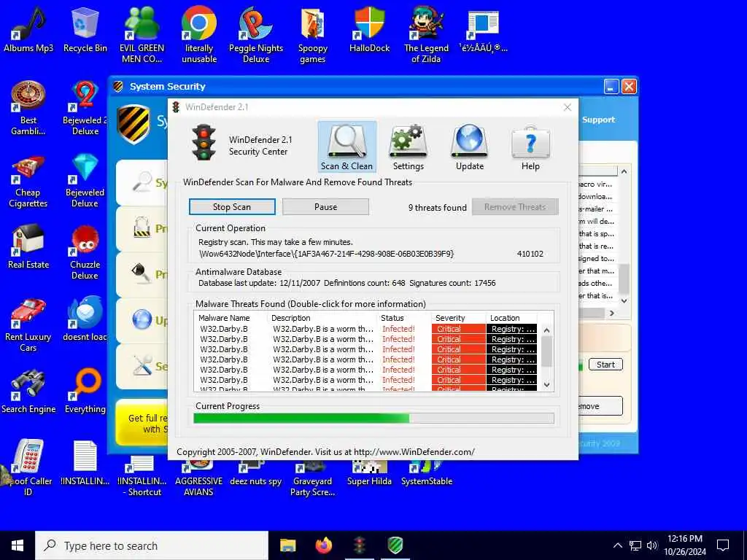Launch the Bejeweled Deluxe diamond icon
The image size is (747, 560).
pos(85,181)
